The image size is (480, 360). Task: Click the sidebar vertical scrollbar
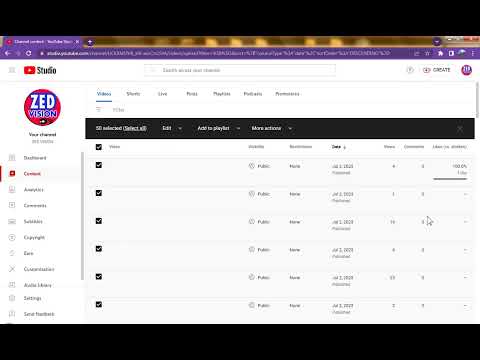click(82, 216)
